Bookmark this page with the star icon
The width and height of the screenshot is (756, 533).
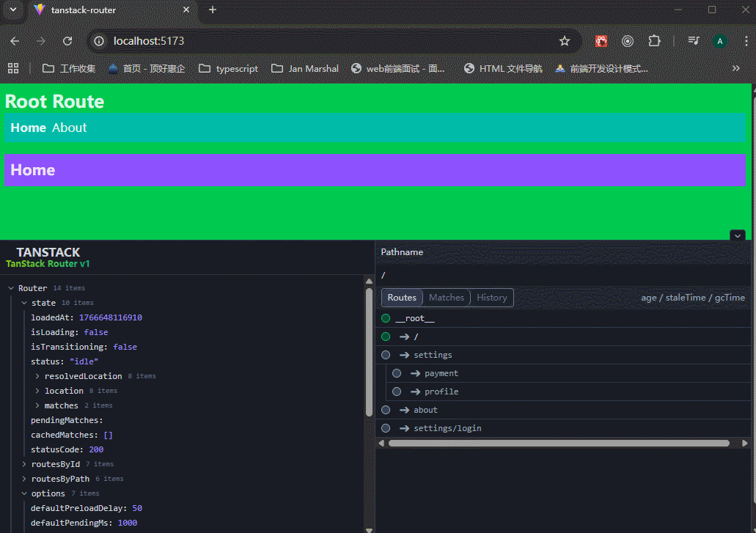[x=564, y=41]
